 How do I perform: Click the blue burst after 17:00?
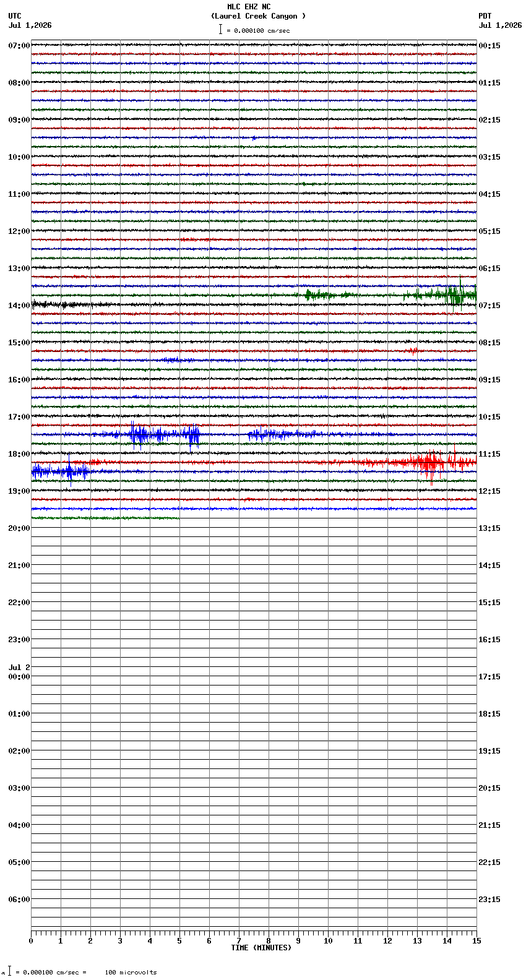pyautogui.click(x=164, y=434)
